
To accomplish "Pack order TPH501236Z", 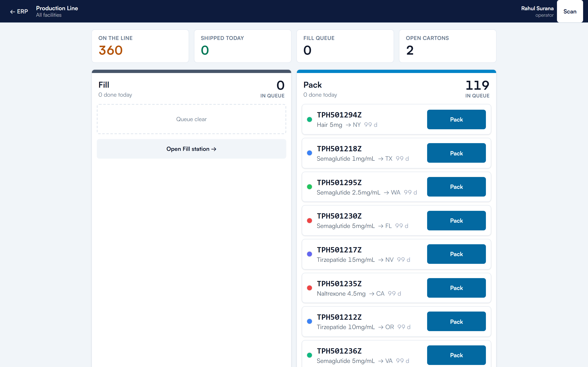I will click(x=456, y=355).
